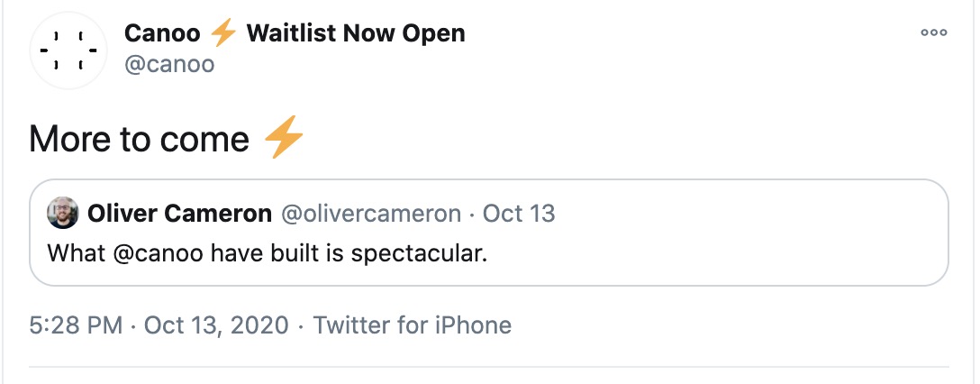Open the more options ellipsis menu
The image size is (980, 384).
click(x=933, y=32)
